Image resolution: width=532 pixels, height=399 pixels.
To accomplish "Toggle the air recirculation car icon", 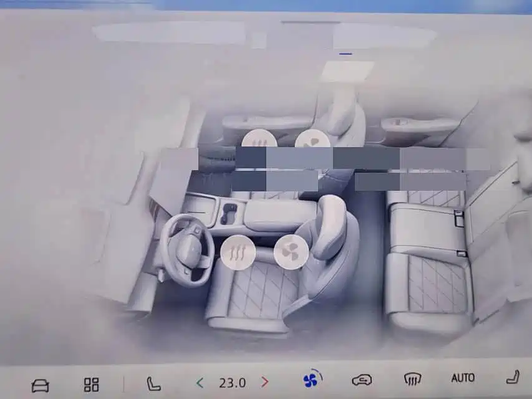I will [x=362, y=380].
